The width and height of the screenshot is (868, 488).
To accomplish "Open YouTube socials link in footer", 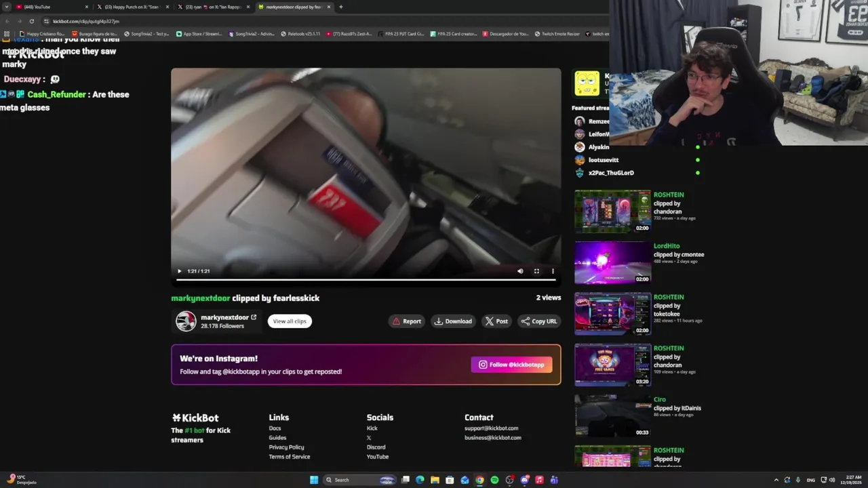I will pyautogui.click(x=378, y=457).
